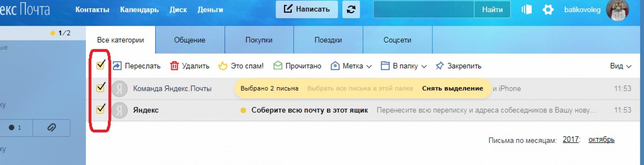Click the Команда Яндекс.Почты sender avatar

[120, 89]
